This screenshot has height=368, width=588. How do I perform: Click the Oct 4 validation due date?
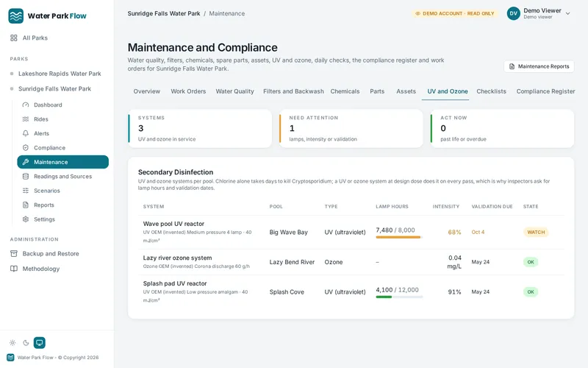[x=478, y=232]
